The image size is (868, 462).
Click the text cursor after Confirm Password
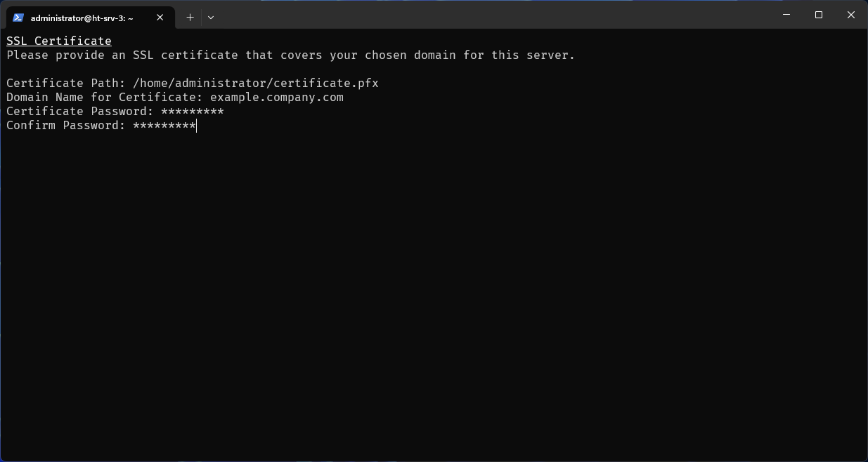(197, 126)
